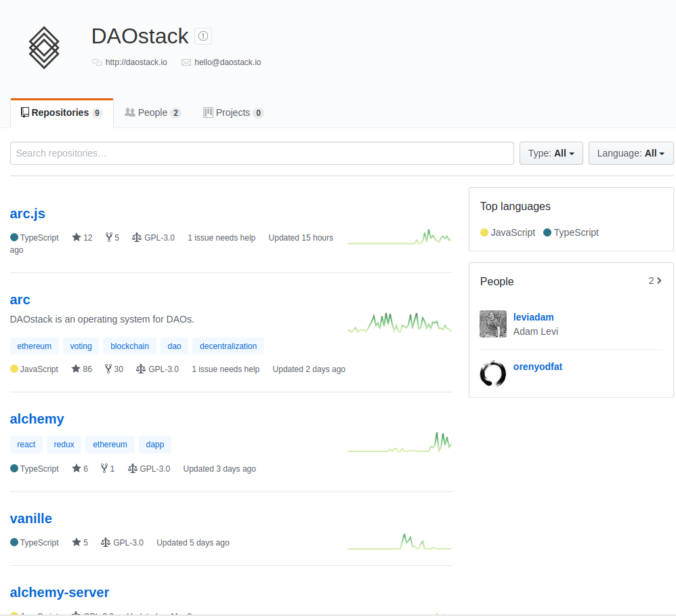Expand People list via the 2 chevron
The image size is (676, 616).
pos(655,281)
